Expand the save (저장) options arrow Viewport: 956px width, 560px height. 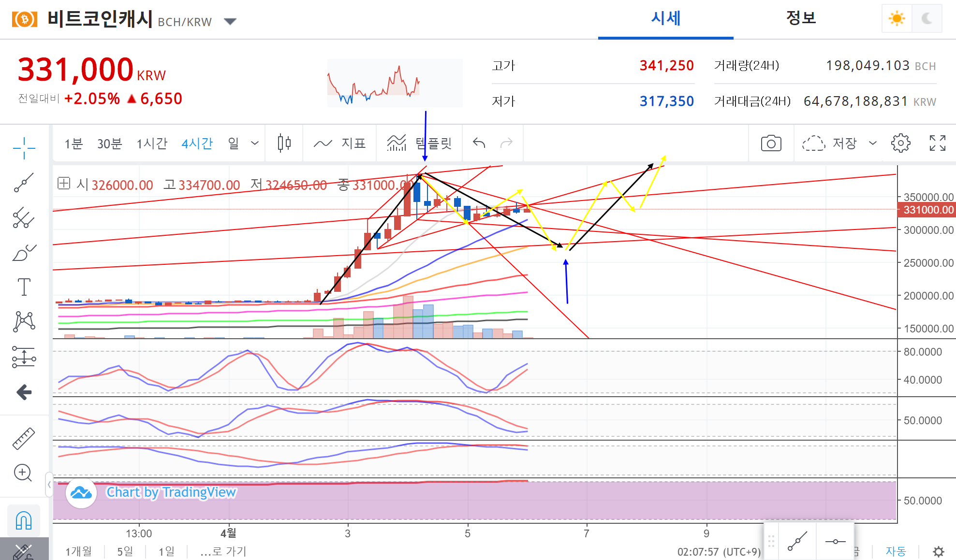(x=873, y=144)
